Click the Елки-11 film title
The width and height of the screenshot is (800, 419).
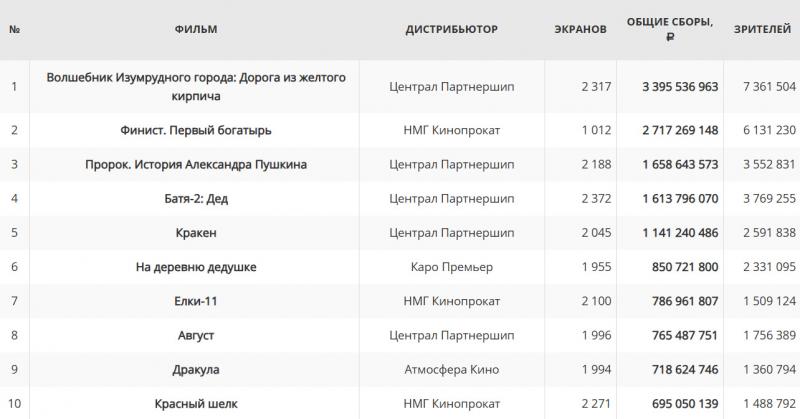coord(196,301)
